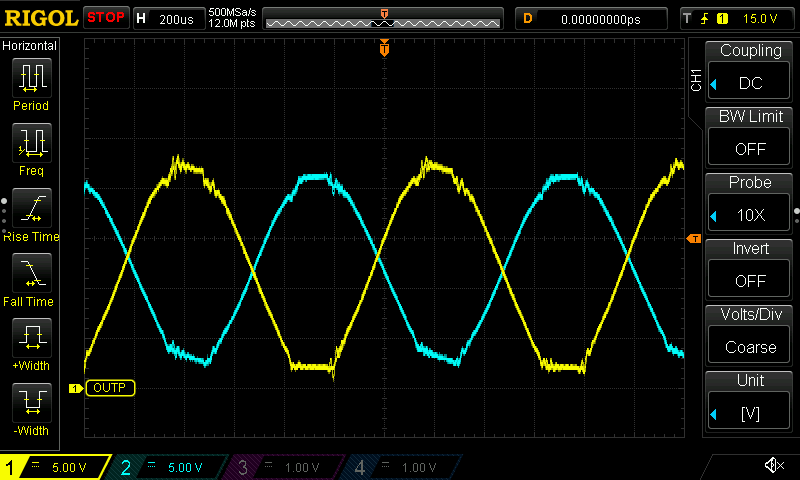Click the orange trigger position marker at top
800x480 pixels.
[384, 48]
